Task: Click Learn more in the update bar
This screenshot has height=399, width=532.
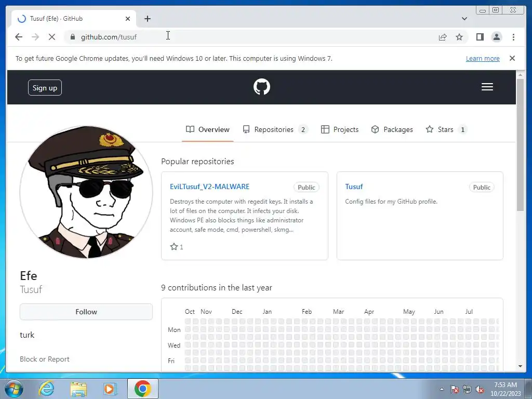Action: (x=483, y=58)
